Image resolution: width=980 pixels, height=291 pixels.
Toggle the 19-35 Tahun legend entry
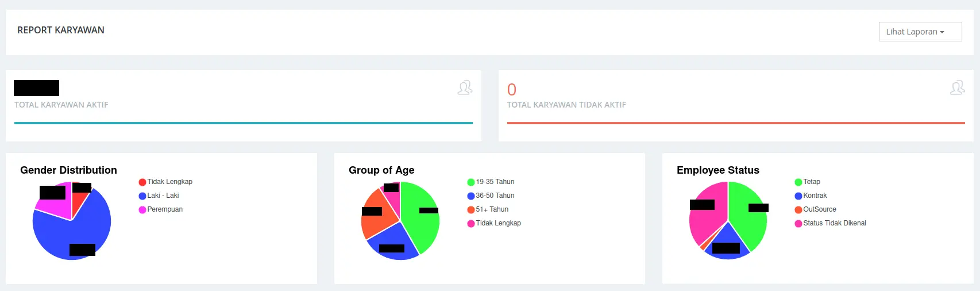click(x=491, y=182)
